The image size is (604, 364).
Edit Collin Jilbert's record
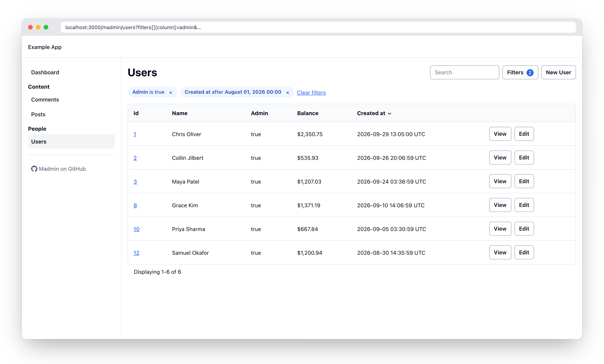(x=524, y=157)
